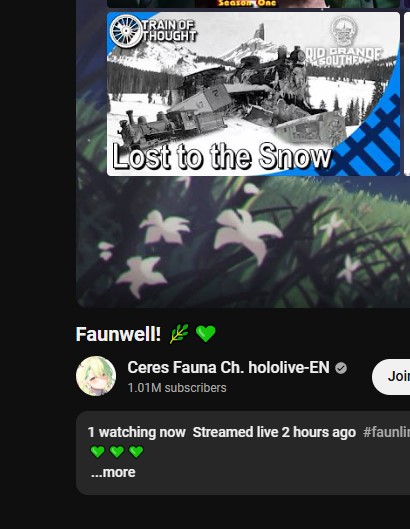410x529 pixels.
Task: Expand description with ...more
Action: tap(113, 472)
